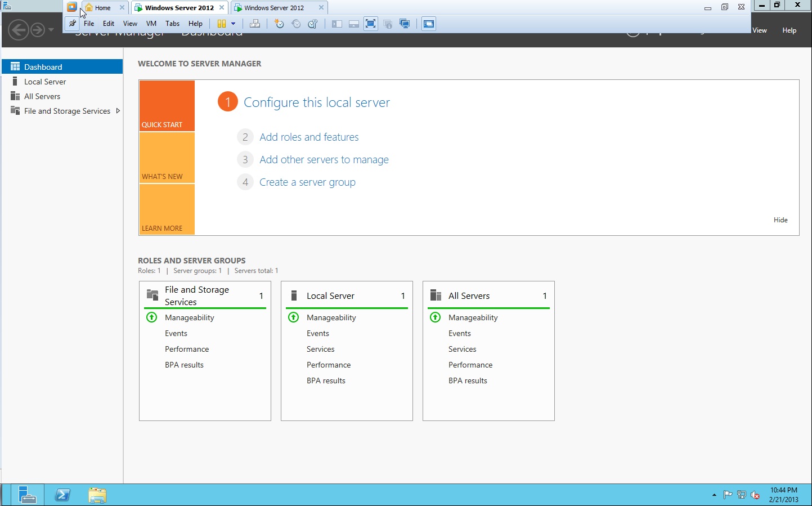Expand File and Storage Services in sidebar

click(x=118, y=111)
